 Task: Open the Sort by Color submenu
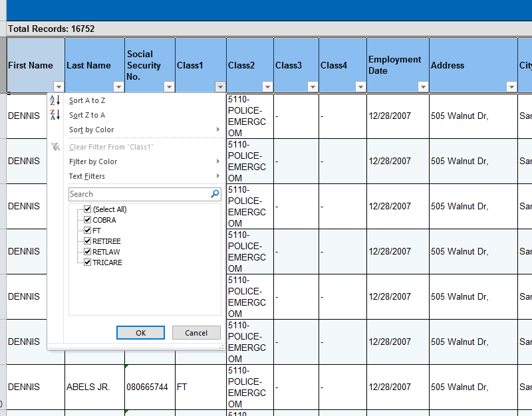coord(137,130)
